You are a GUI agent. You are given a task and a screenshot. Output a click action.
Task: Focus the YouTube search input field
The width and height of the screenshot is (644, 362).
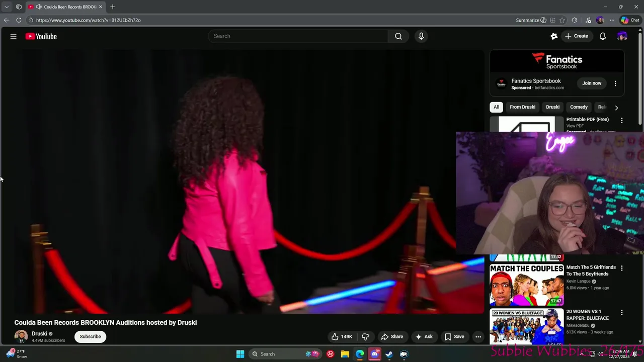pyautogui.click(x=298, y=36)
